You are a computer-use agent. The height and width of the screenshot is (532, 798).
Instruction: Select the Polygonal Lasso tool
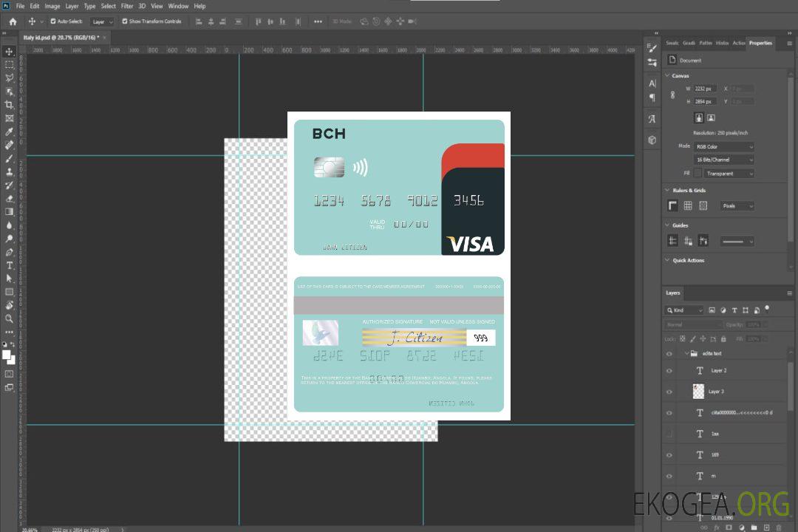click(9, 78)
